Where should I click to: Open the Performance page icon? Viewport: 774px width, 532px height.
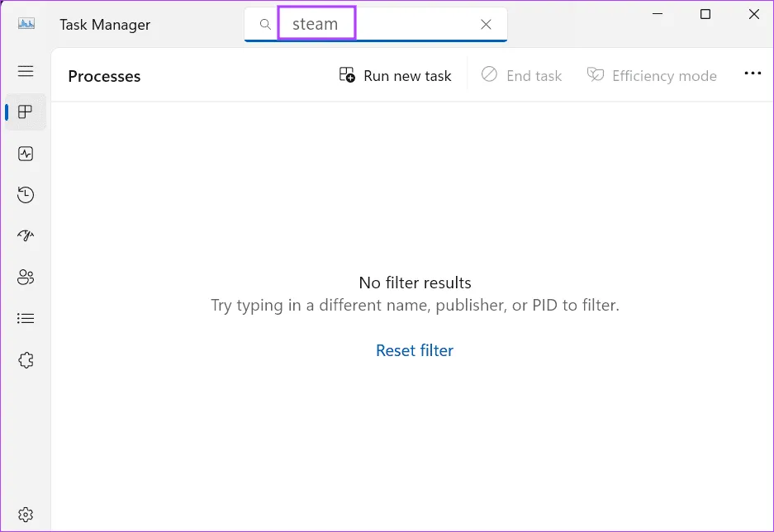point(26,154)
